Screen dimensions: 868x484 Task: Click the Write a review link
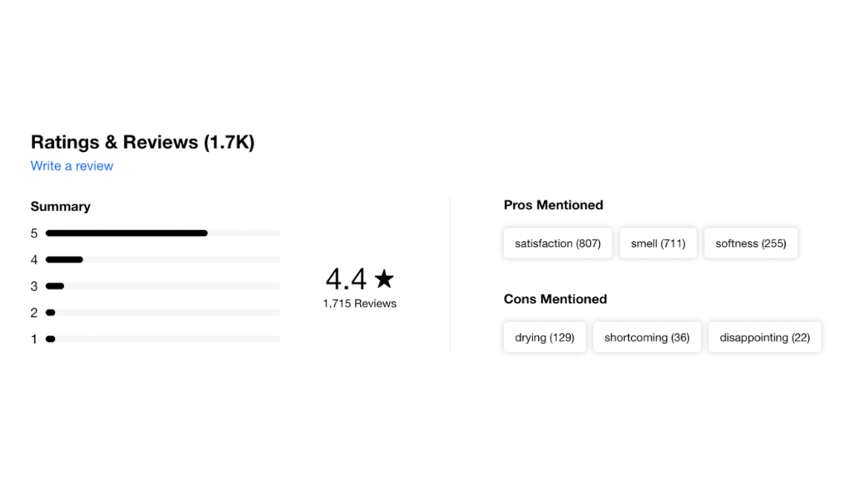point(72,166)
